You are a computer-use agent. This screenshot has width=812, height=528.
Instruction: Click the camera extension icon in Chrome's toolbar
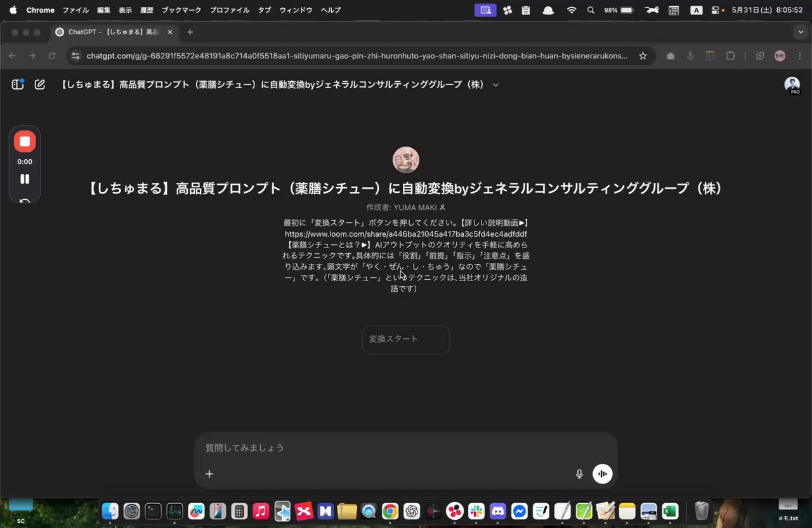671,56
